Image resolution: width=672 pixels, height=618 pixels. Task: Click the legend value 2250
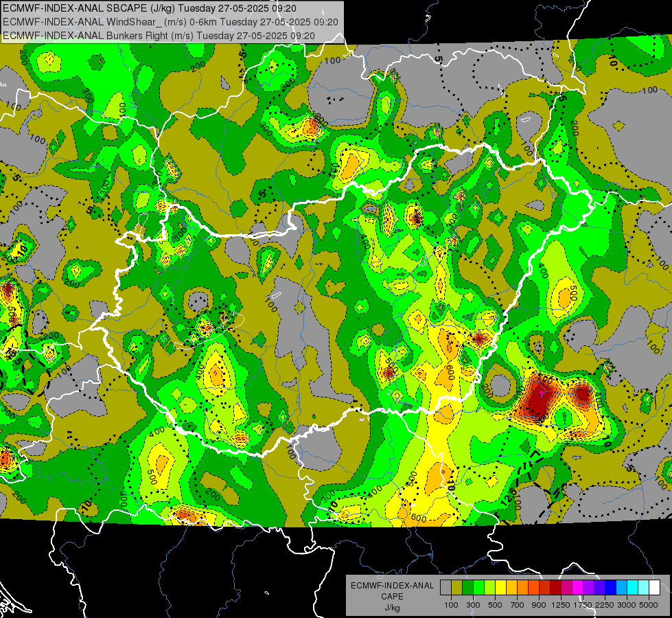605,605
